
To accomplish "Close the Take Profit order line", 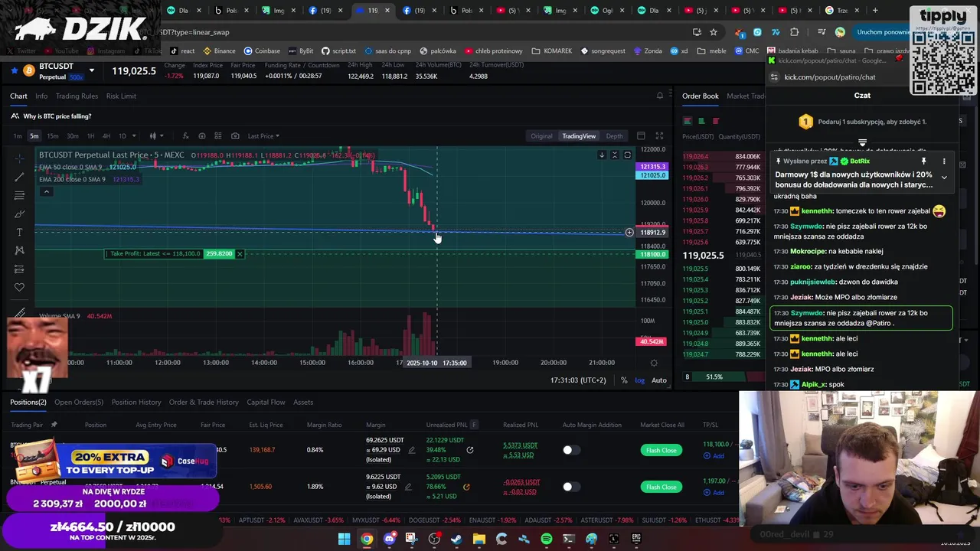I will [240, 254].
